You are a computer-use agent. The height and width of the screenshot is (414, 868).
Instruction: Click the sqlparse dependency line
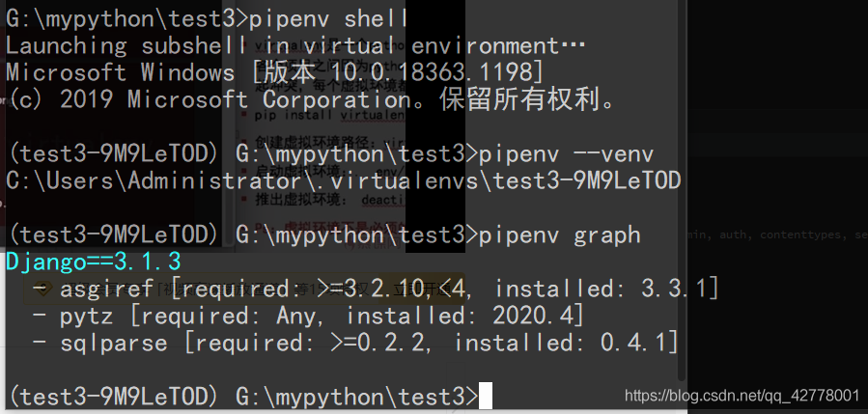[x=355, y=343]
